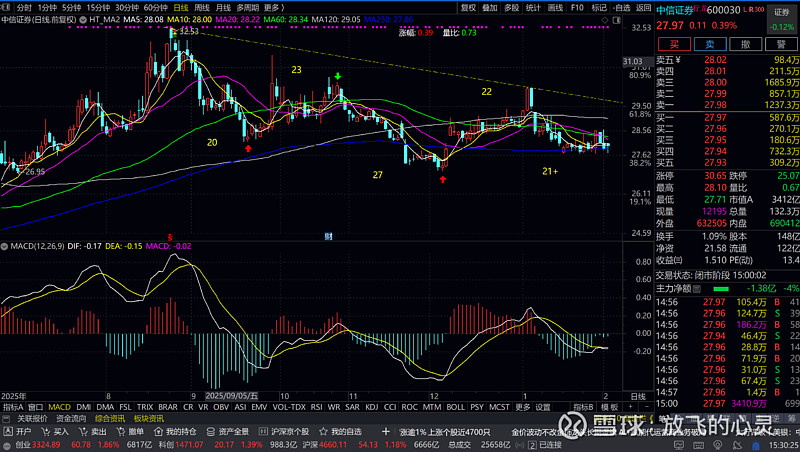Click the red 买 (buy) button

click(675, 44)
